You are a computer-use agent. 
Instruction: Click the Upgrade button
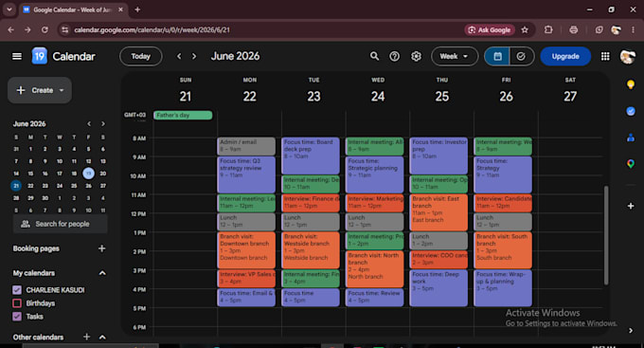click(x=565, y=56)
